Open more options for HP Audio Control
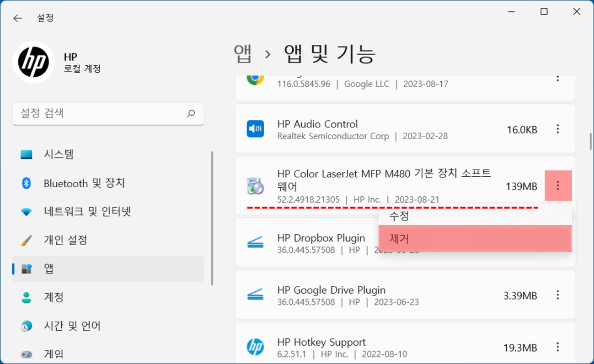Screen dimensions: 594x364 click(x=557, y=129)
